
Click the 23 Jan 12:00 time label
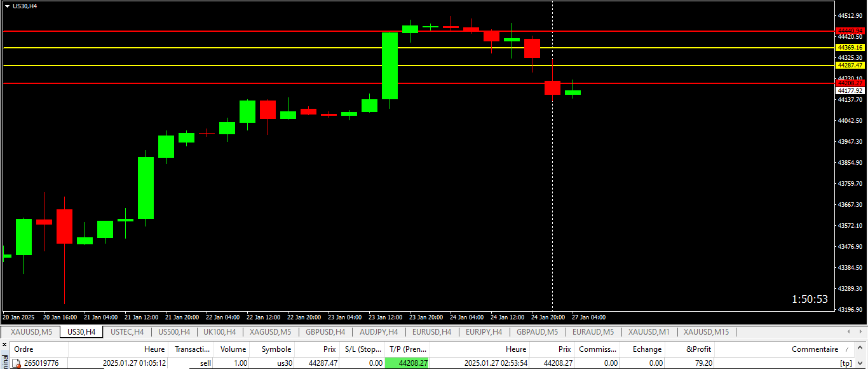pyautogui.click(x=386, y=317)
